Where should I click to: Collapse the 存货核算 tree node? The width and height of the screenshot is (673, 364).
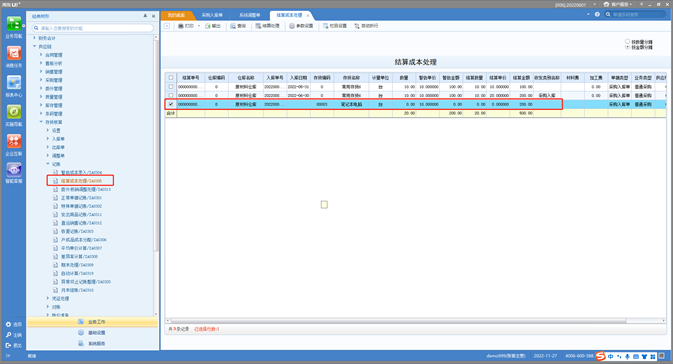(41, 122)
